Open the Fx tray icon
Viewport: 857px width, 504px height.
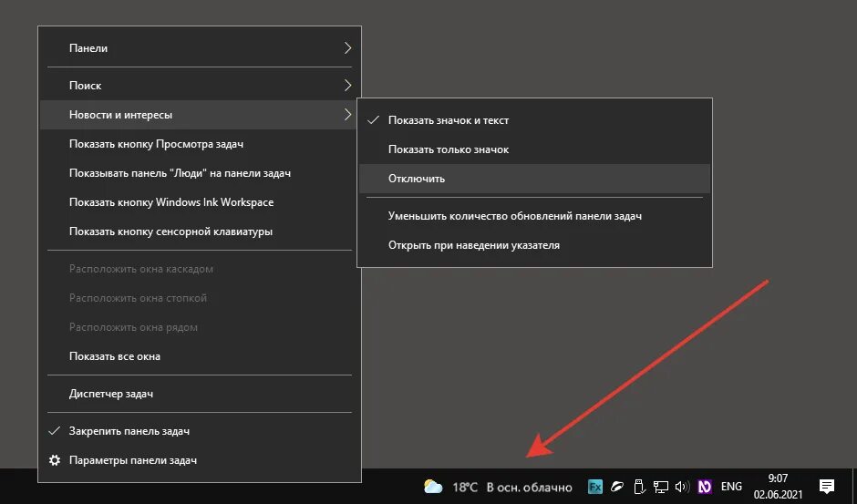coord(594,486)
